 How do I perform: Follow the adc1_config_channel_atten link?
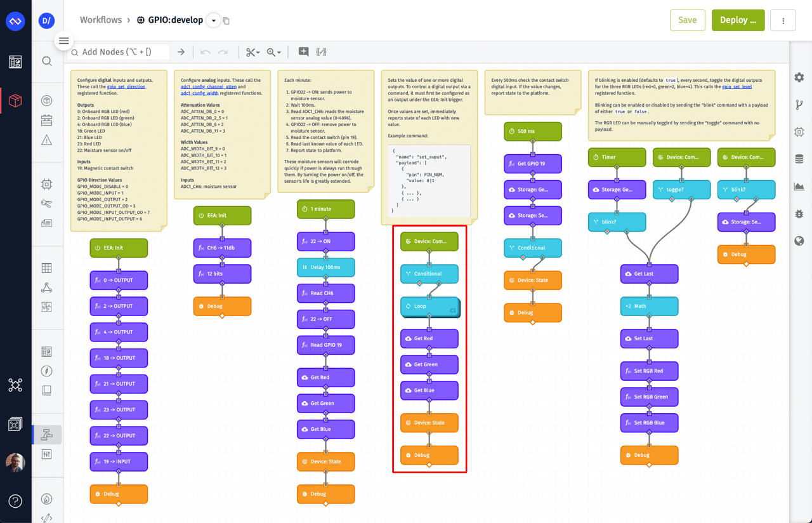(x=209, y=86)
